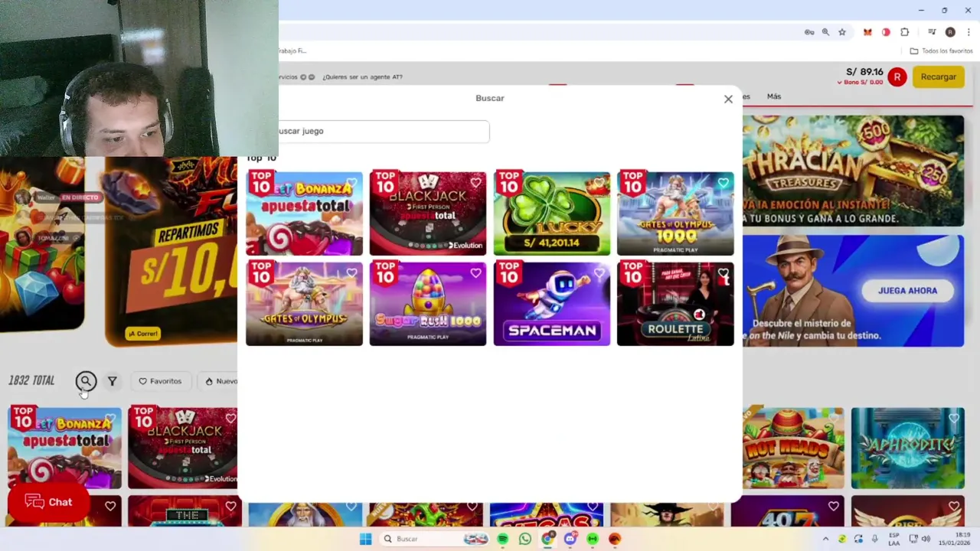Click the yellow Recargar button

pos(938,77)
